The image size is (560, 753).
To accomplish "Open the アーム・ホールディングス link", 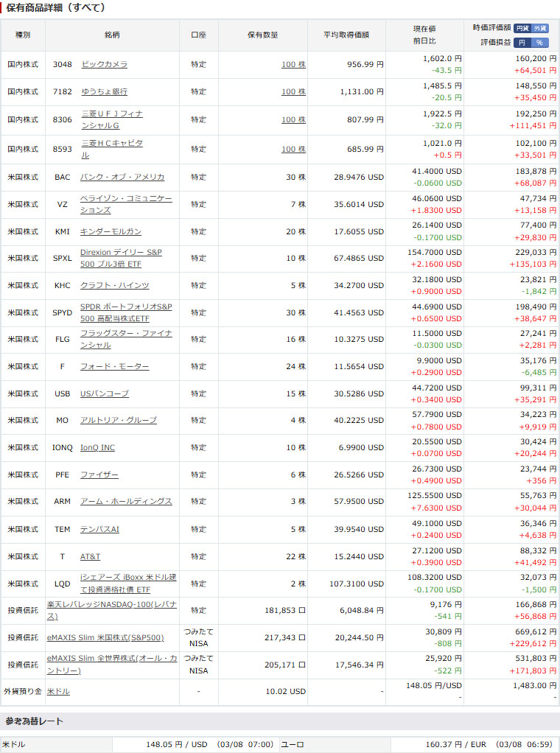I will coord(126,502).
